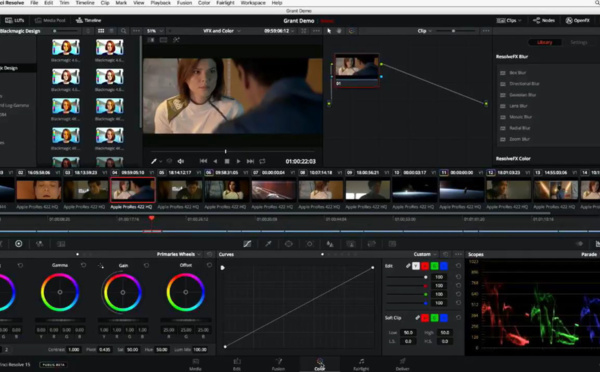Click the viewer volume speaker icon
Screen dimensions: 600x372
pos(181,162)
